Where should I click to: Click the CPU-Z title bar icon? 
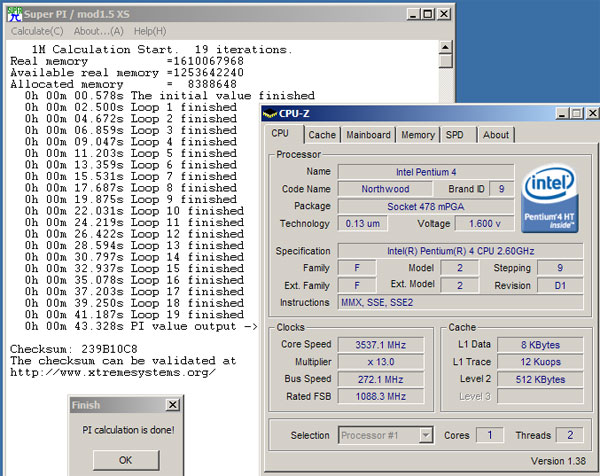[x=270, y=114]
